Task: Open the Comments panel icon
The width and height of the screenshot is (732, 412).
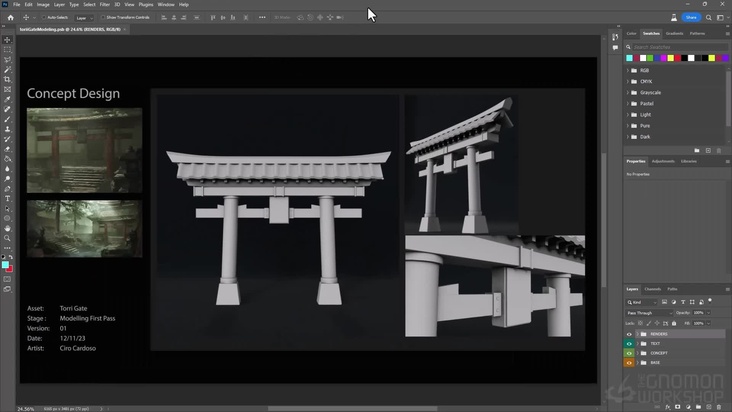Action: pos(615,48)
